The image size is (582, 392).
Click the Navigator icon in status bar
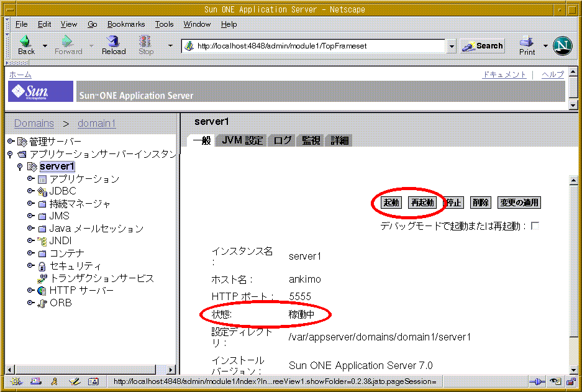(x=16, y=381)
